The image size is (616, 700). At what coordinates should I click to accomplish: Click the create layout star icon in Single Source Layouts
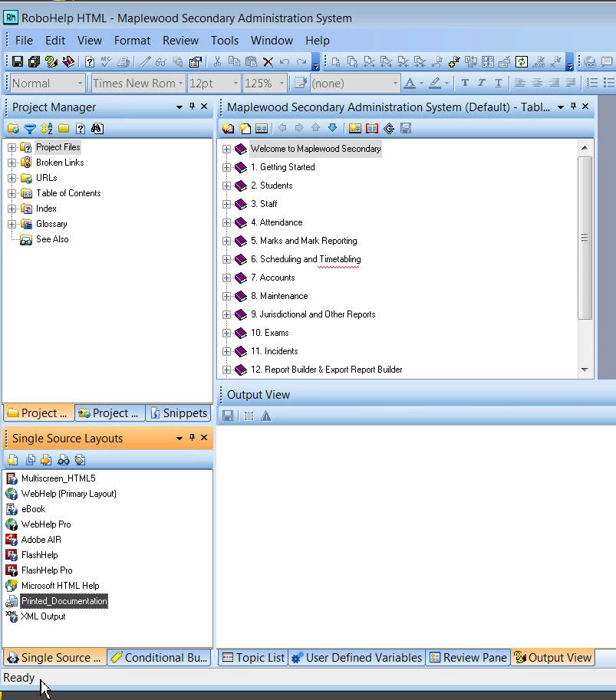coord(12,460)
